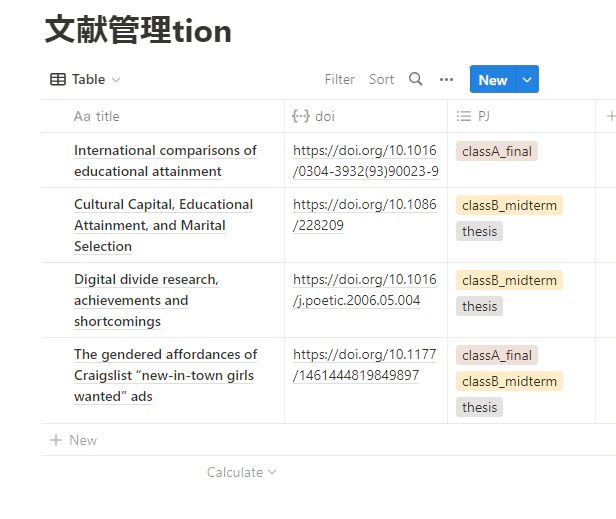Open The gendered affordances of Craigslist entry
616x519 pixels.
pyautogui.click(x=165, y=375)
